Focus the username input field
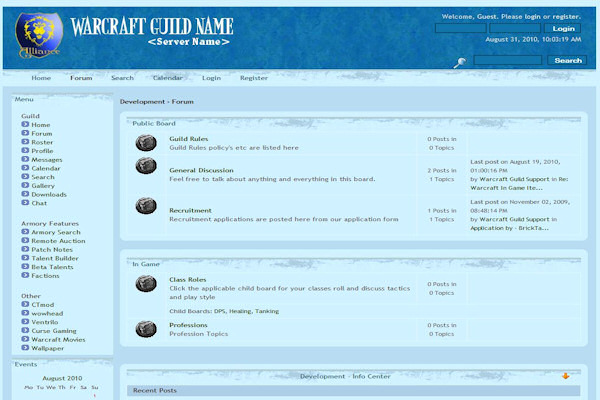The height and width of the screenshot is (400, 600). 461,28
